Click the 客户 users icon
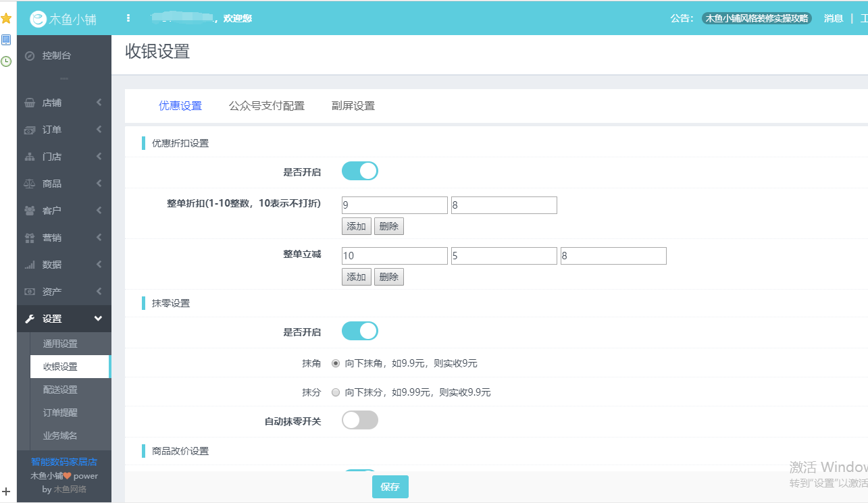Image resolution: width=868 pixels, height=503 pixels. pyautogui.click(x=30, y=211)
